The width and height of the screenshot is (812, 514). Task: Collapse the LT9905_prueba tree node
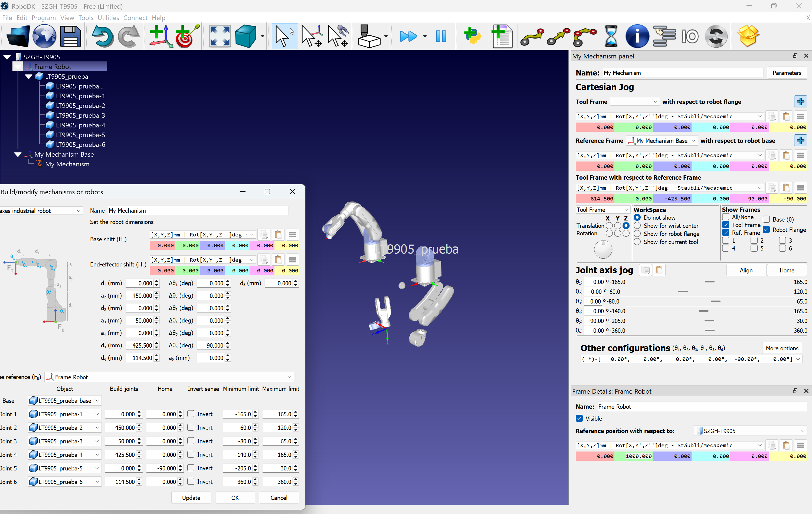coord(29,77)
